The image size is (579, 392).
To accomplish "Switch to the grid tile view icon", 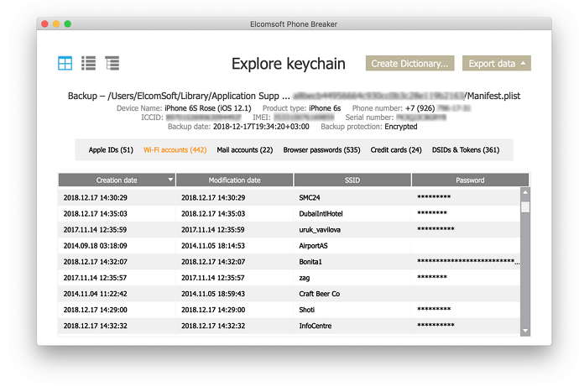I will pos(65,63).
